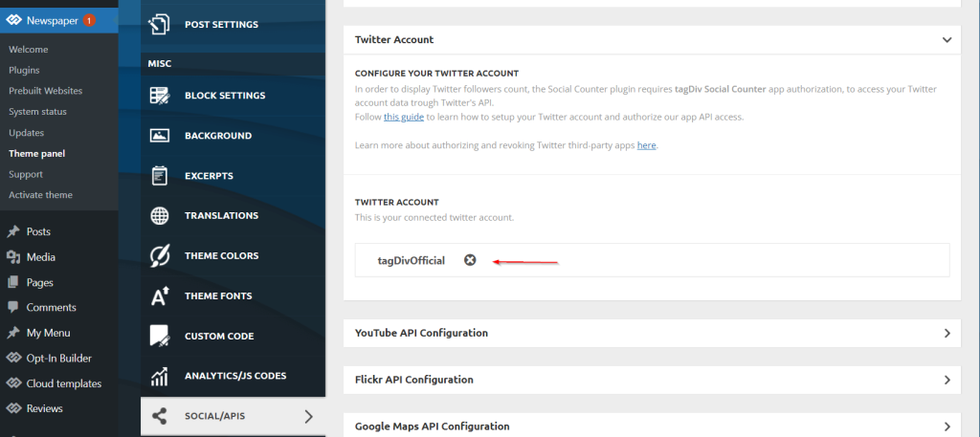Click the Media icon in sidebar

click(x=13, y=257)
